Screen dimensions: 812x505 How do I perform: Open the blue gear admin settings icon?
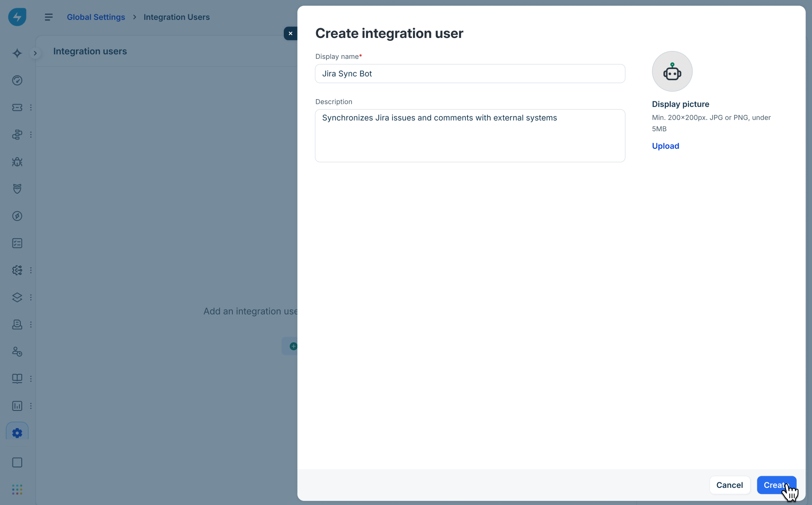click(17, 433)
